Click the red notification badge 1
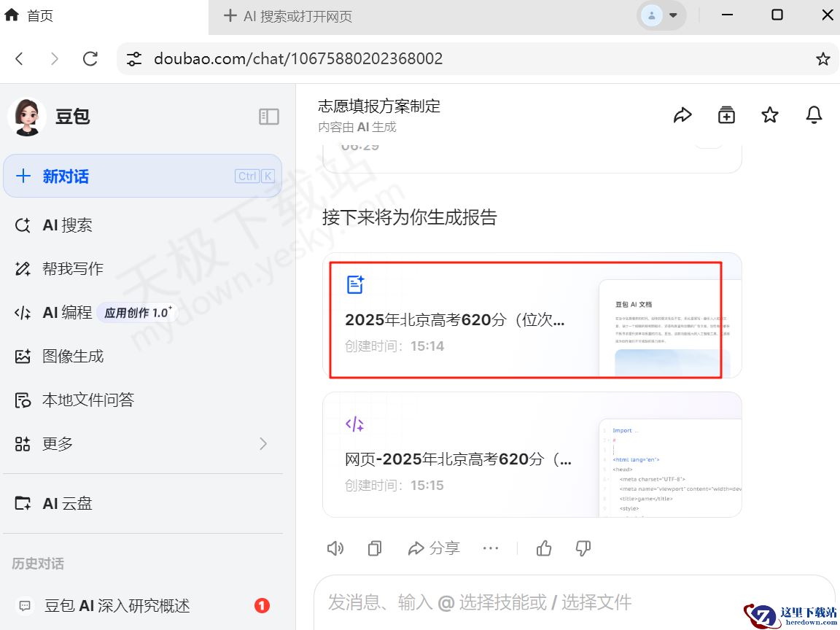Screen dimensions: 840x630 tap(262, 605)
